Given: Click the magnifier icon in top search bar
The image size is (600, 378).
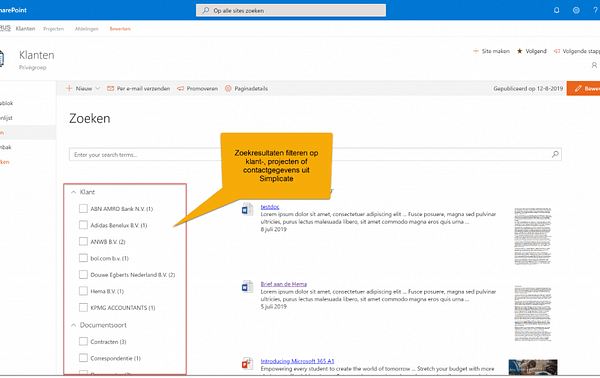Looking at the screenshot, I should [206, 10].
